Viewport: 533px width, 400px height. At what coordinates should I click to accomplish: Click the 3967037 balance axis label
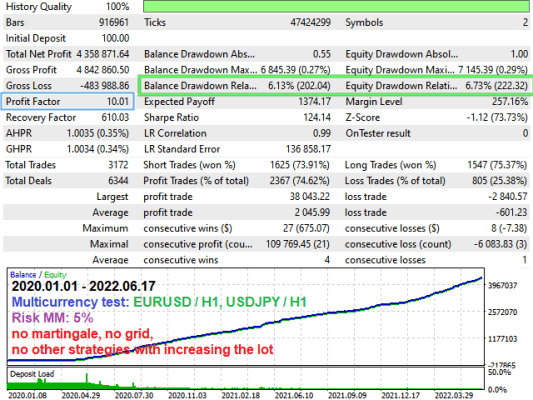coord(502,285)
